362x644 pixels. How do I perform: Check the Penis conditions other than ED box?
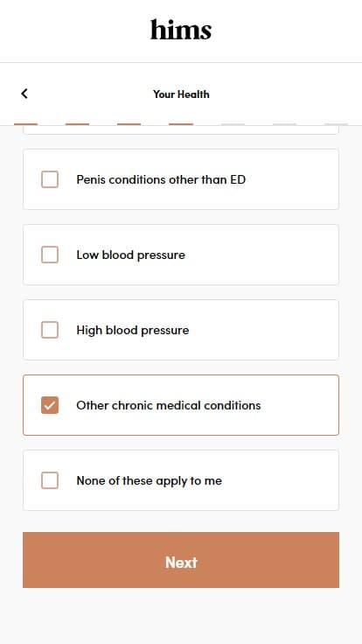[x=50, y=179]
